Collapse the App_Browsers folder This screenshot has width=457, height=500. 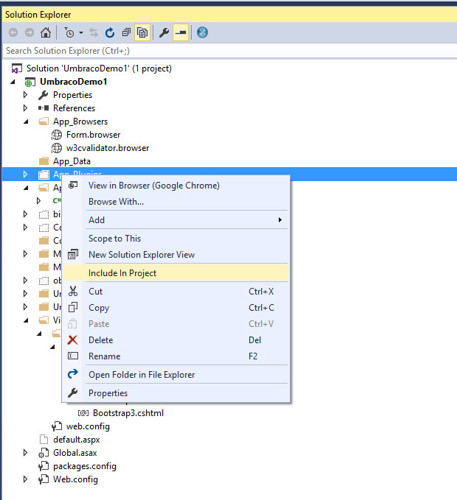coord(26,122)
